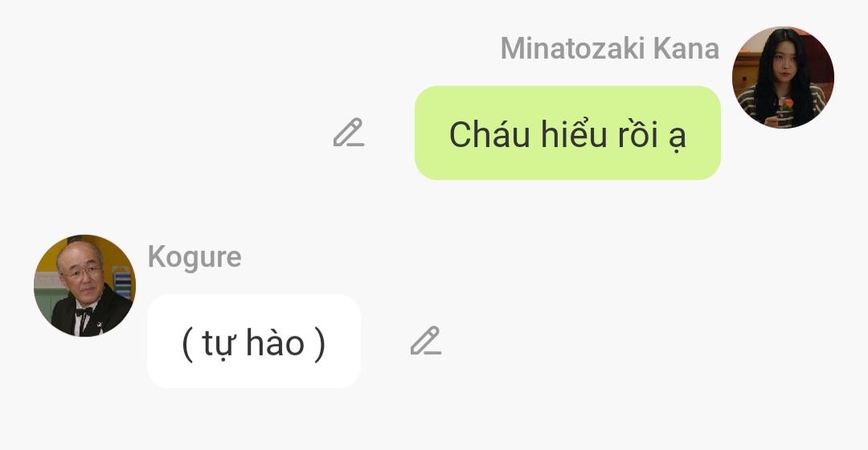Tap the text "Cháu hiểu rồi ạ"
Image resolution: width=868 pixels, height=450 pixels.
(567, 134)
